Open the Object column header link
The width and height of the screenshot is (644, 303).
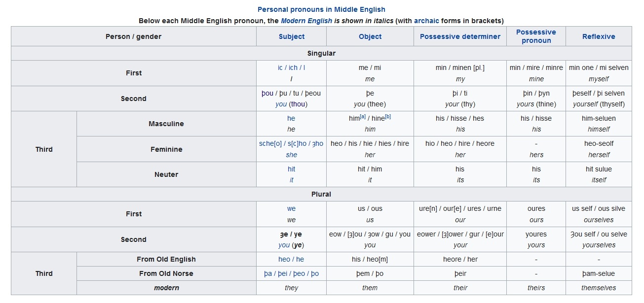(x=370, y=36)
